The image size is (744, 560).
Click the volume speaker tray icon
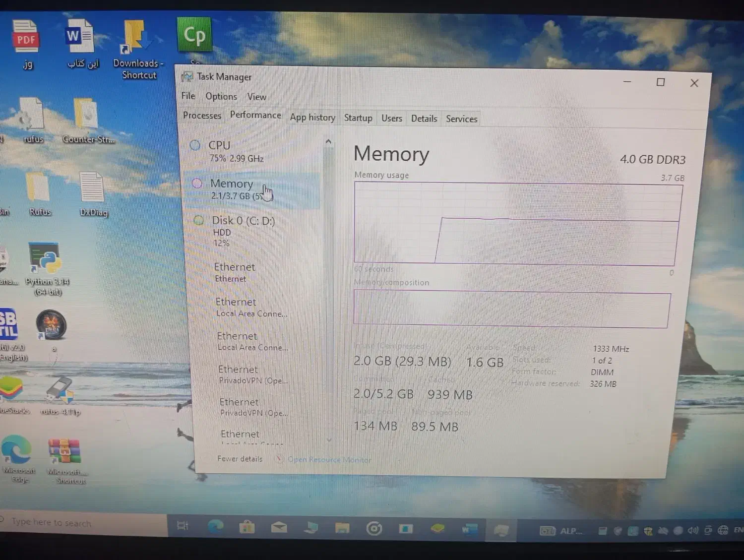[692, 530]
